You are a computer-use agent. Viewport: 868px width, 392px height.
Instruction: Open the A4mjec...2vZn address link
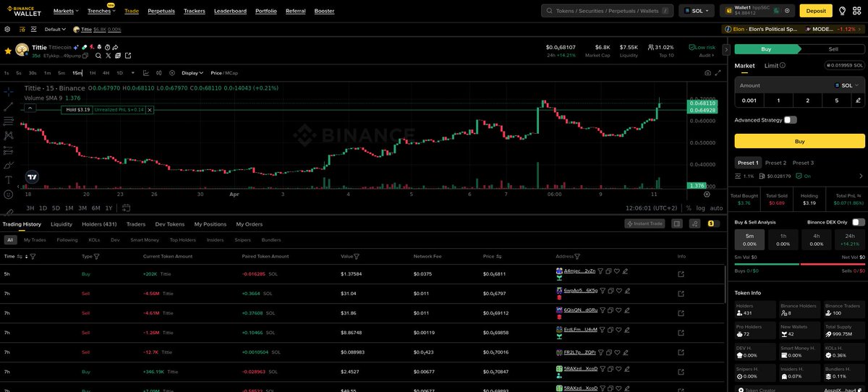point(579,271)
